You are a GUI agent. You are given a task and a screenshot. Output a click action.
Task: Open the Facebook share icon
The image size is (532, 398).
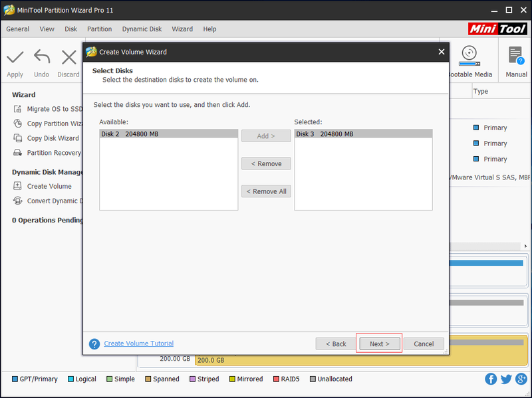[491, 379]
